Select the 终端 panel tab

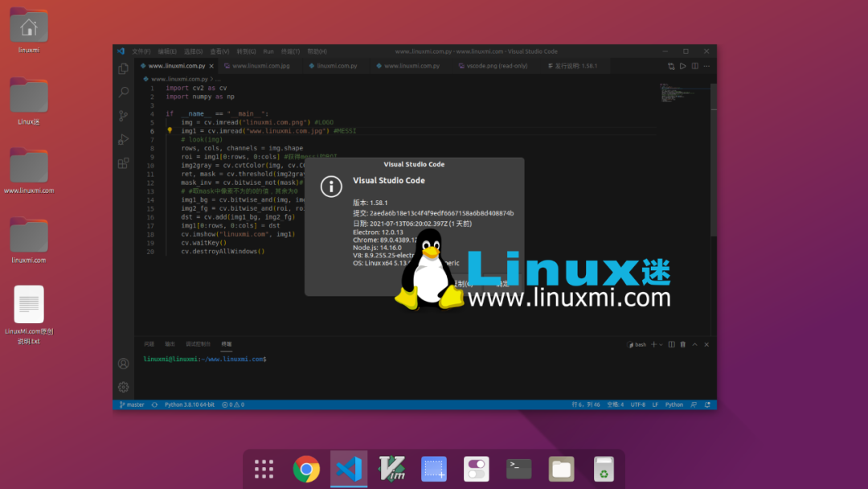pos(227,344)
